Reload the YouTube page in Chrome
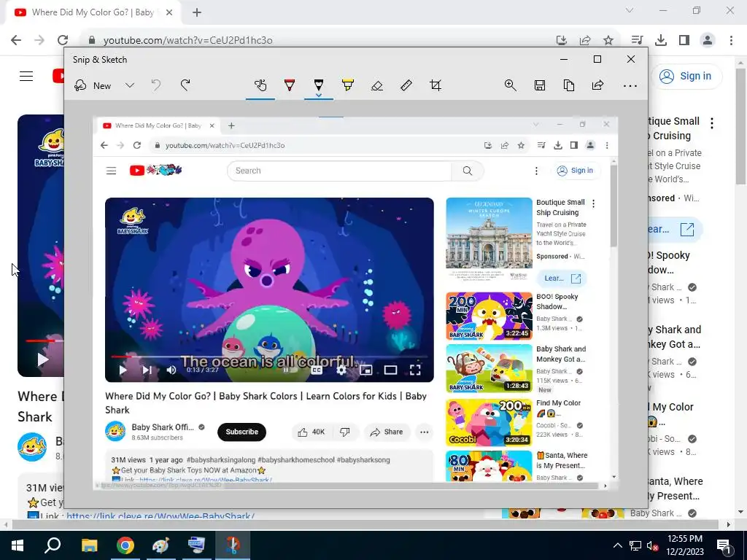Viewport: 747px width, 560px height. point(63,40)
